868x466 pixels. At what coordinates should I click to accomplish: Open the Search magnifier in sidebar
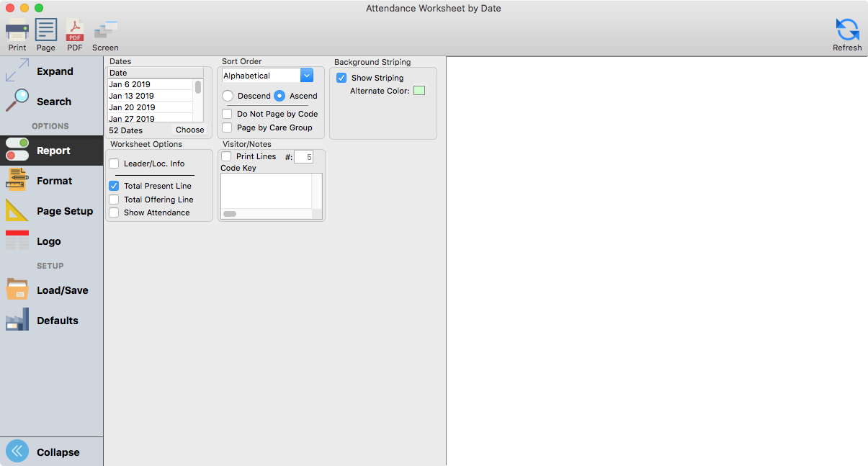(x=51, y=102)
